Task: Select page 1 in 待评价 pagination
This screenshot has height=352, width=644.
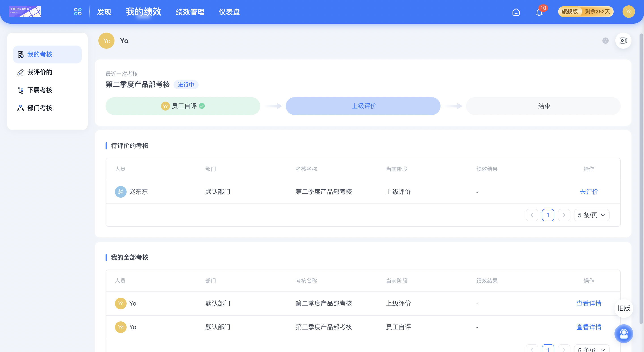Action: [548, 215]
